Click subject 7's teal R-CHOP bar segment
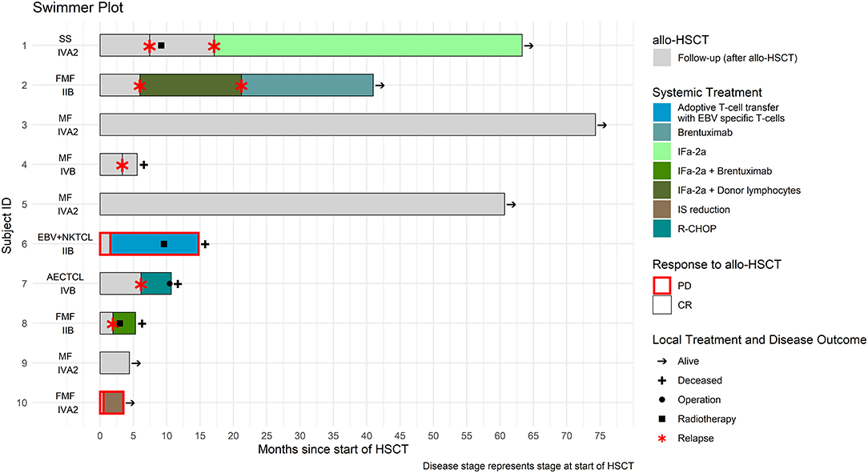The image size is (868, 473). point(156,283)
